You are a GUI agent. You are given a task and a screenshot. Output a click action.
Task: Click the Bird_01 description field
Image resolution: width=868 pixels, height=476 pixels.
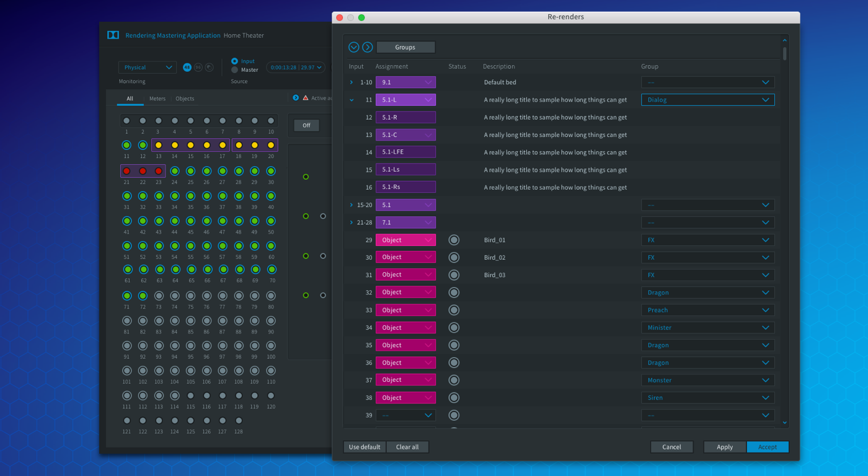click(495, 240)
